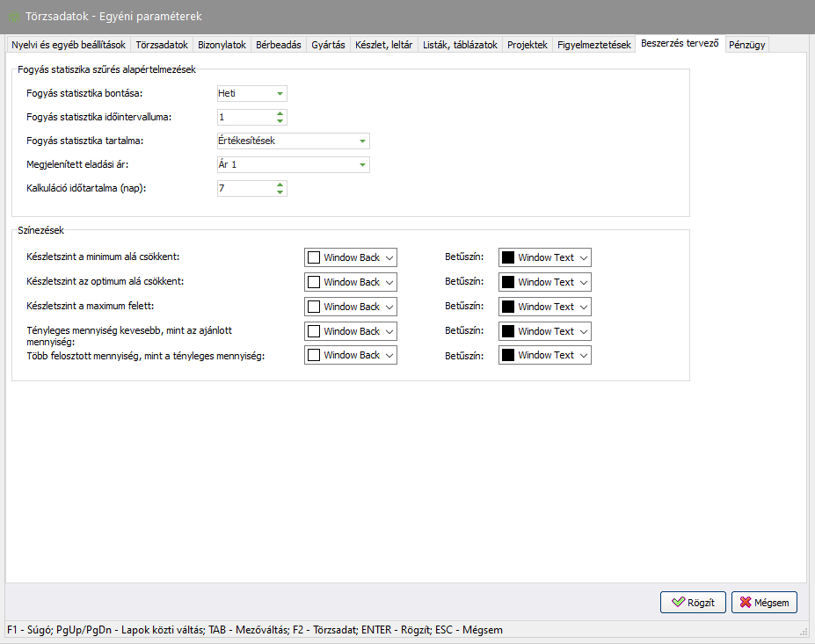The width and height of the screenshot is (815, 644).
Task: Go to Nyelvi és egyéb beállítások tab
Action: (x=69, y=45)
